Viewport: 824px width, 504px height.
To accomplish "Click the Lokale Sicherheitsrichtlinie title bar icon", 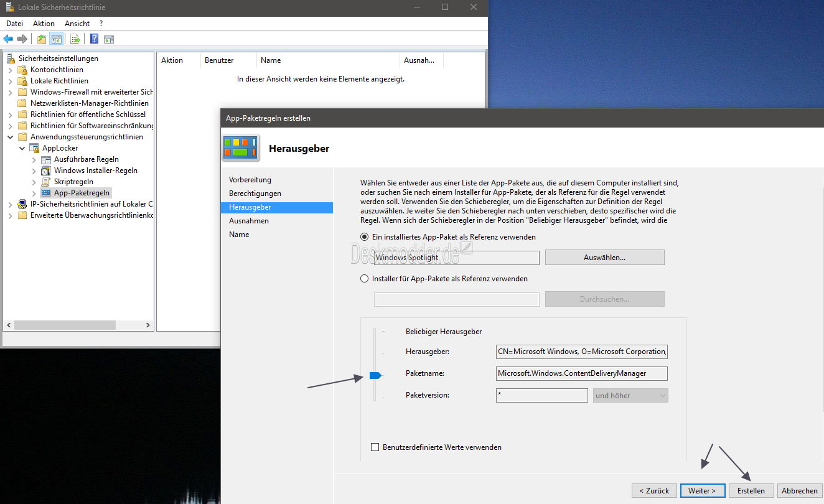I will [x=9, y=7].
